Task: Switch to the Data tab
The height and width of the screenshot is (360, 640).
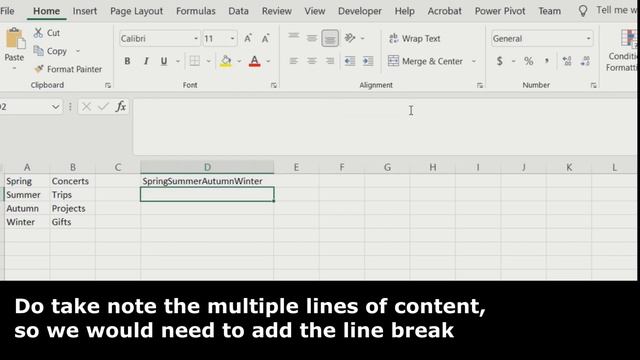Action: coord(238,11)
